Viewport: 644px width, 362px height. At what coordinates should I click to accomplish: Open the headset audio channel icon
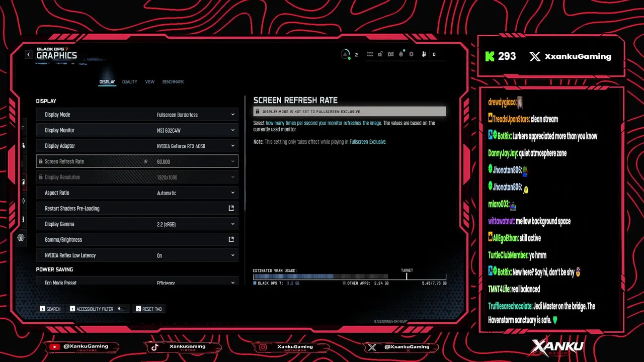coord(390,54)
